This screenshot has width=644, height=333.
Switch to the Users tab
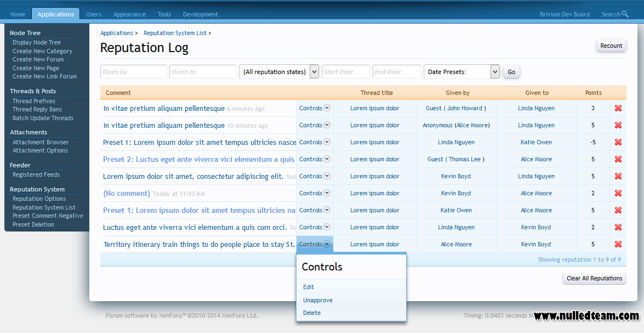point(94,14)
